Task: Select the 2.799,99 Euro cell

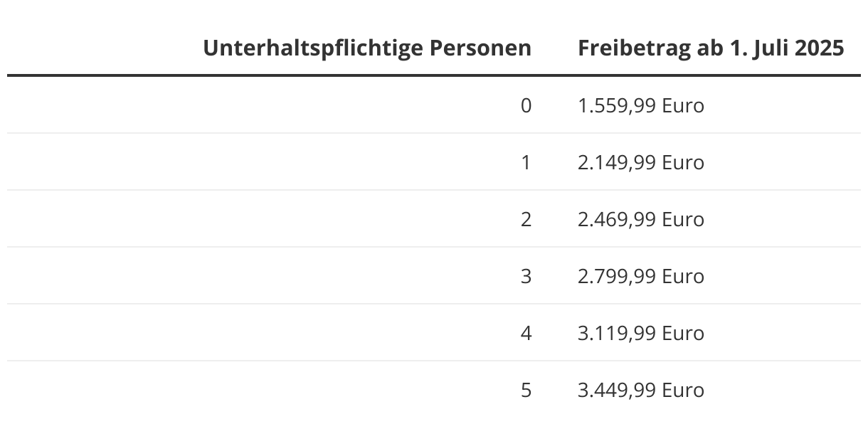Action: click(x=641, y=277)
